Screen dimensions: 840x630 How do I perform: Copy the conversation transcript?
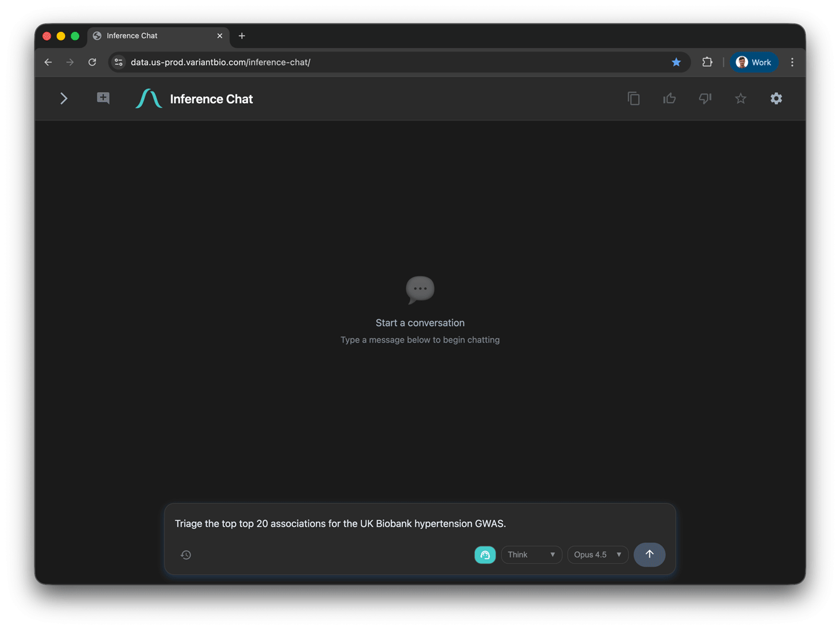pyautogui.click(x=633, y=98)
